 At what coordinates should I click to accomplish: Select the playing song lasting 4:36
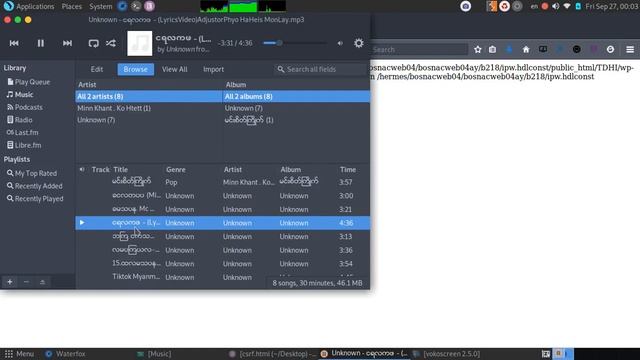223,223
